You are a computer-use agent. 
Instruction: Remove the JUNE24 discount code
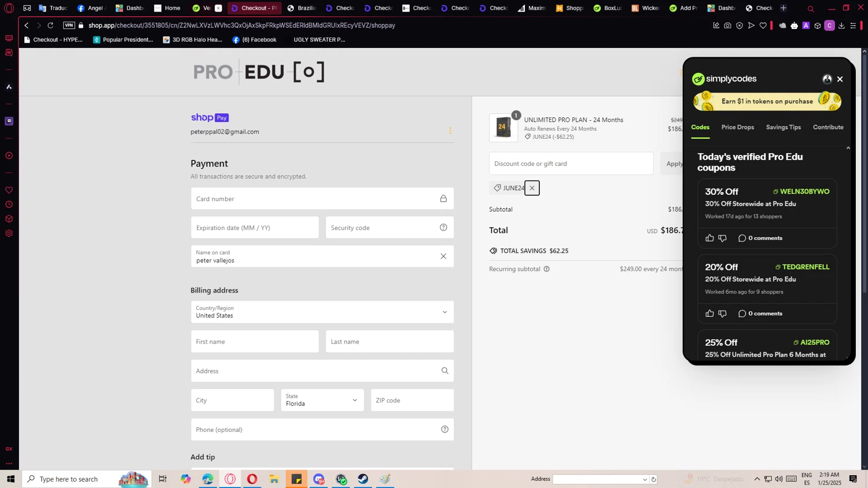click(532, 188)
